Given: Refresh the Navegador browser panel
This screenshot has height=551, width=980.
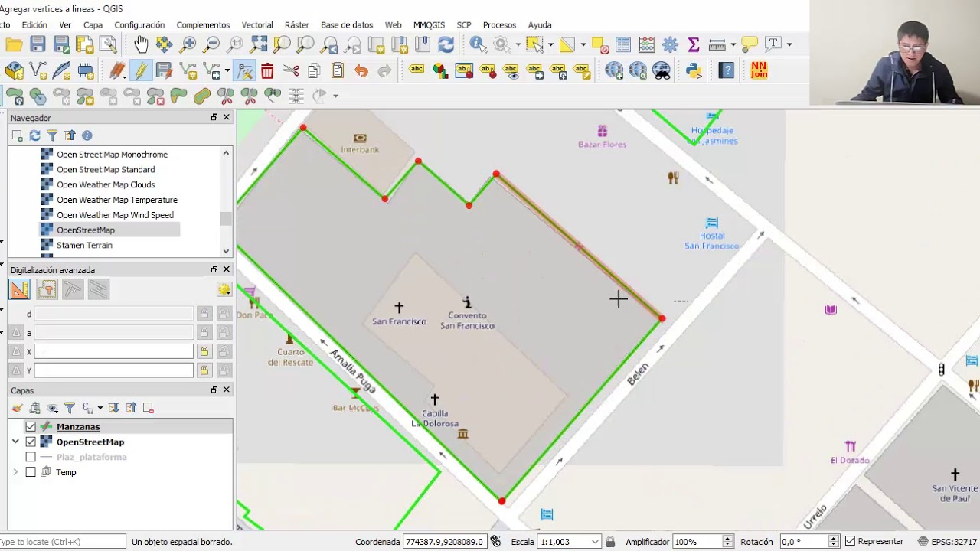Looking at the screenshot, I should (x=34, y=135).
